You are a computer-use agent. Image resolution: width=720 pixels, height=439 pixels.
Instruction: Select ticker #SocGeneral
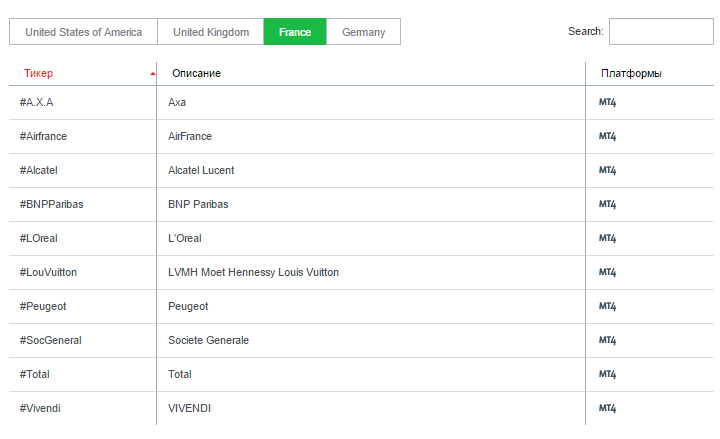51,340
